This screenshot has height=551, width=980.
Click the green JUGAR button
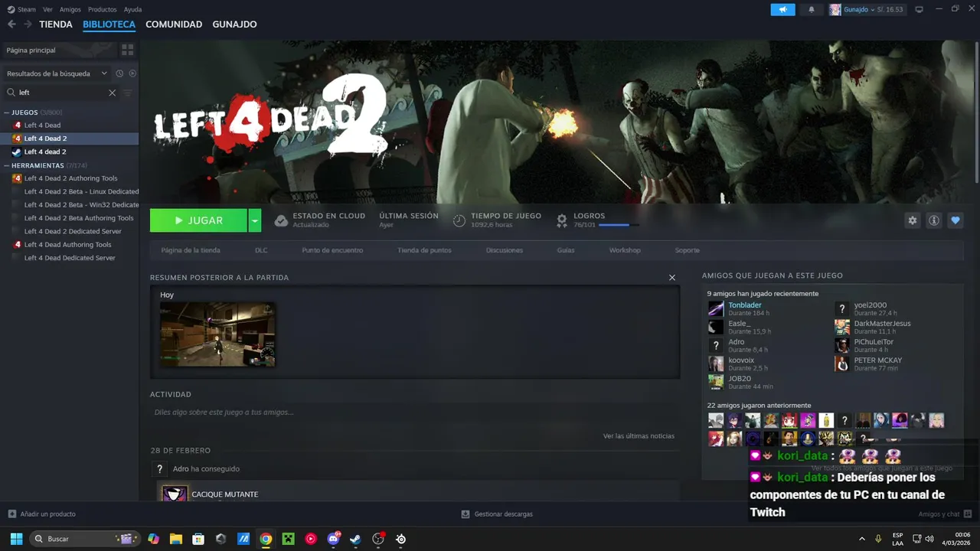pyautogui.click(x=198, y=220)
